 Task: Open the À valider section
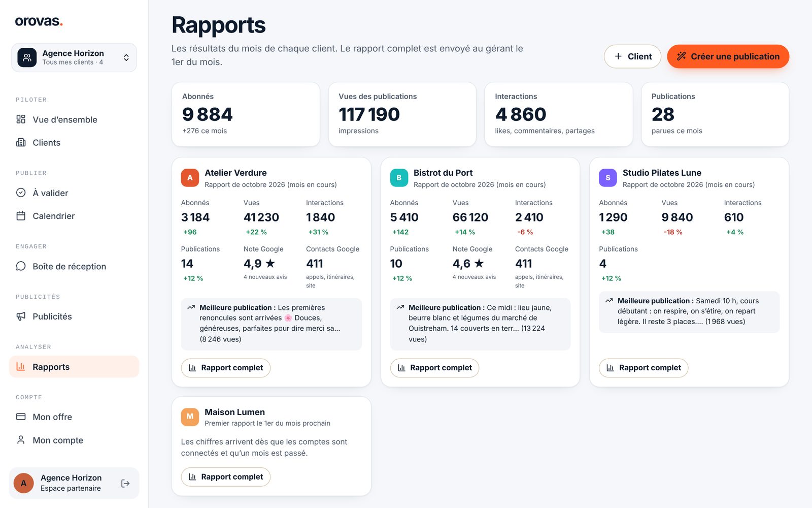74,193
